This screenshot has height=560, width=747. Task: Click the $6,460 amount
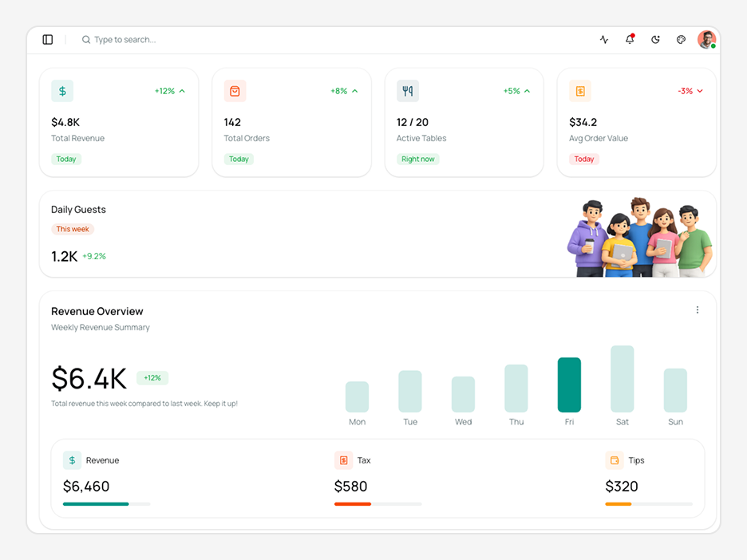pos(86,486)
